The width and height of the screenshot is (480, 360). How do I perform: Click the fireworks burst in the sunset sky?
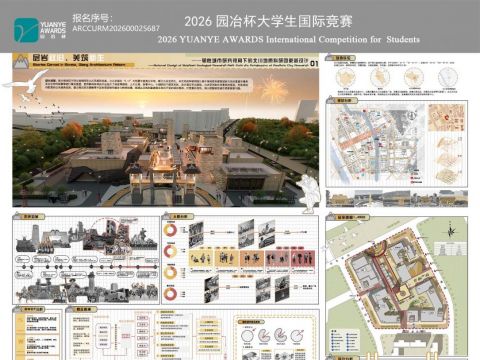[x=273, y=88]
